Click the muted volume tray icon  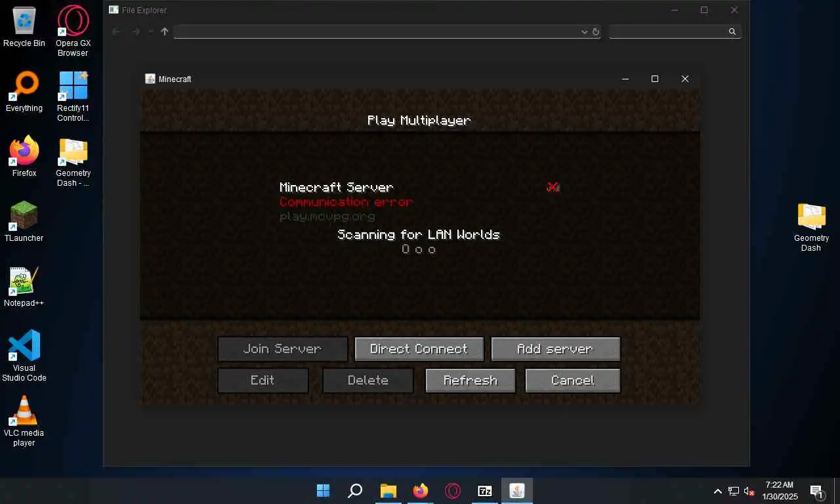(749, 491)
